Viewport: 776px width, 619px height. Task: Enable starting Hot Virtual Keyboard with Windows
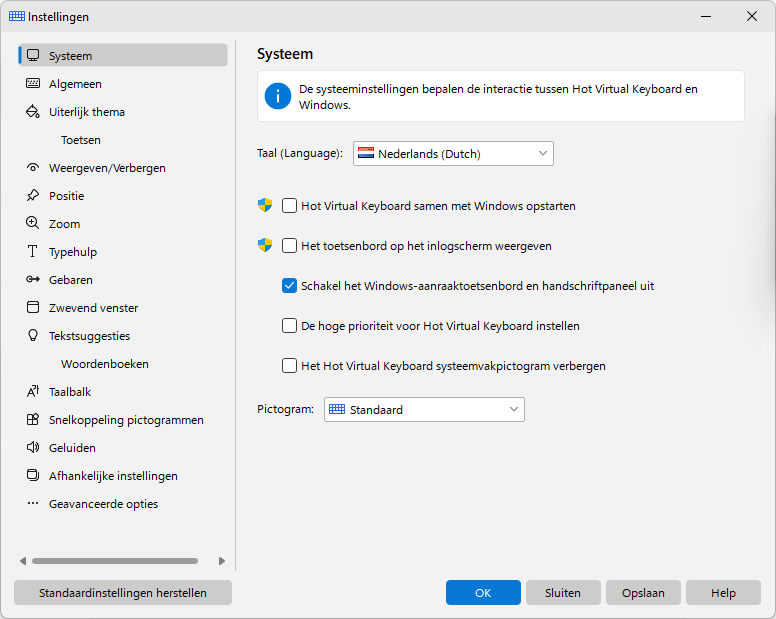click(289, 205)
